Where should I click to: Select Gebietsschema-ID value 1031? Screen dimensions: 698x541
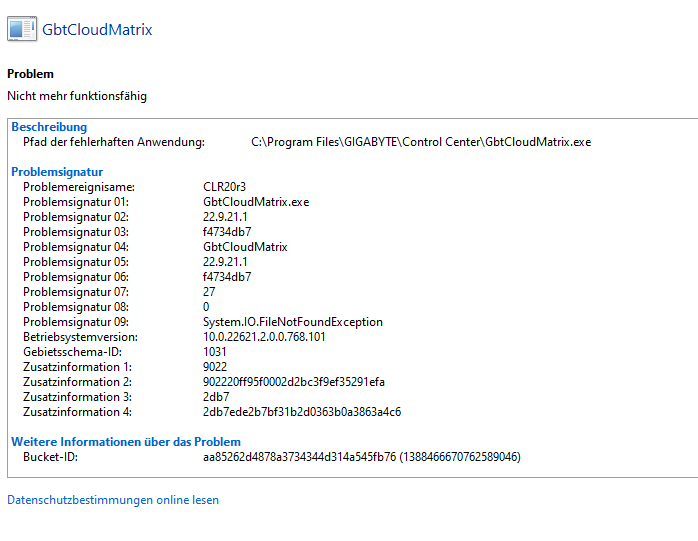click(x=215, y=352)
